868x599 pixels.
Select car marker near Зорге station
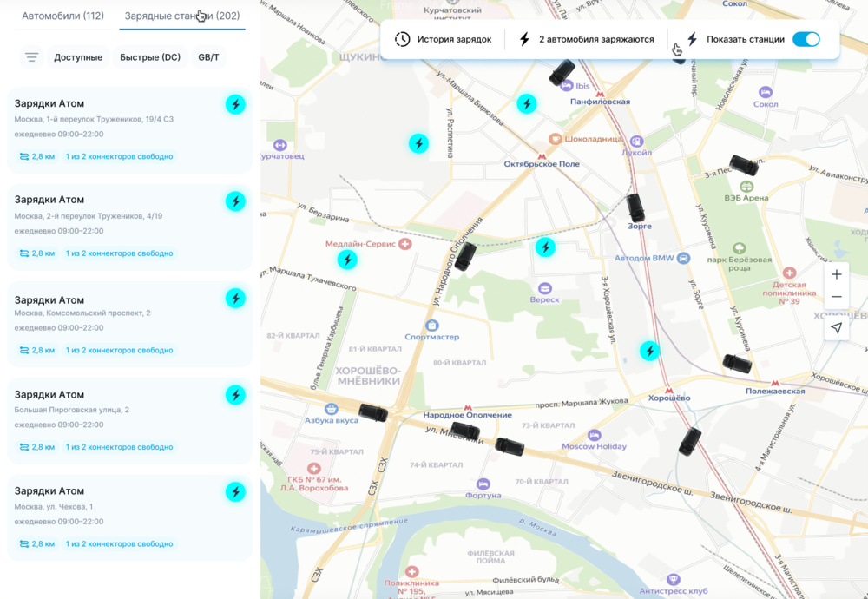pos(636,207)
